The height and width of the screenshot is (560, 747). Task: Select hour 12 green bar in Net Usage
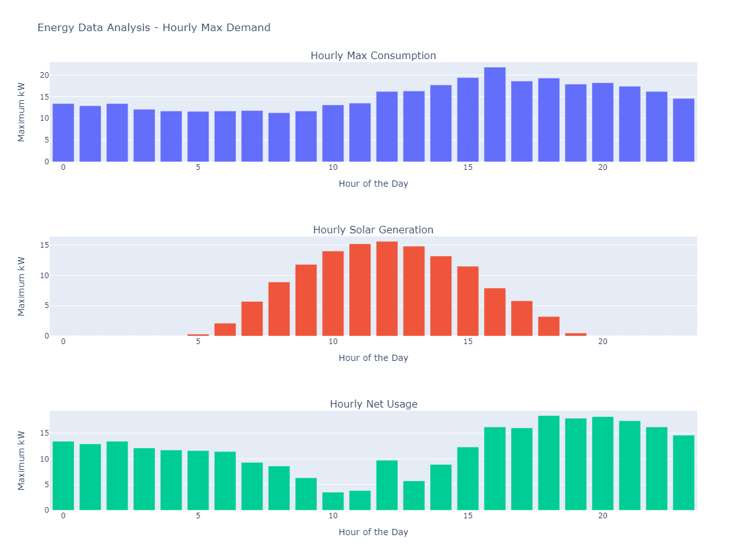[387, 485]
